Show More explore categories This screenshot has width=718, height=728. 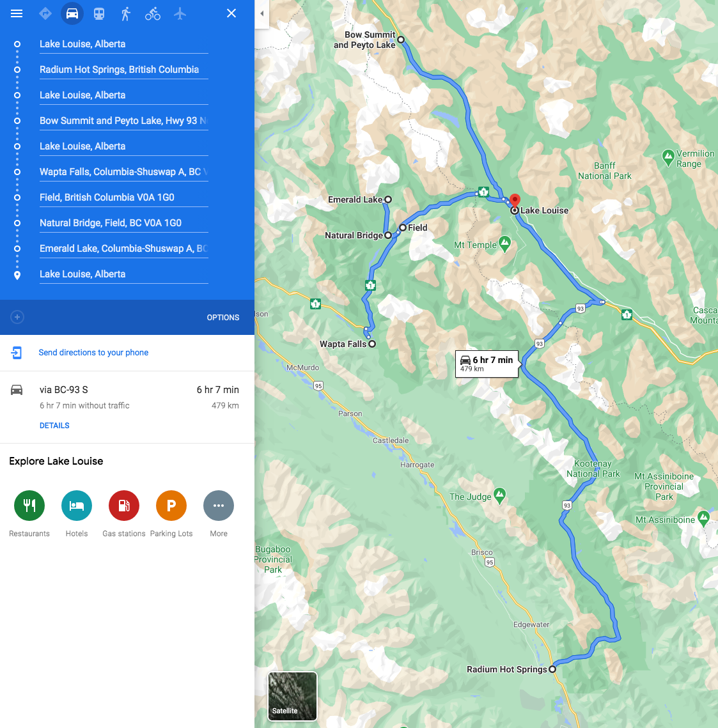[x=219, y=513]
